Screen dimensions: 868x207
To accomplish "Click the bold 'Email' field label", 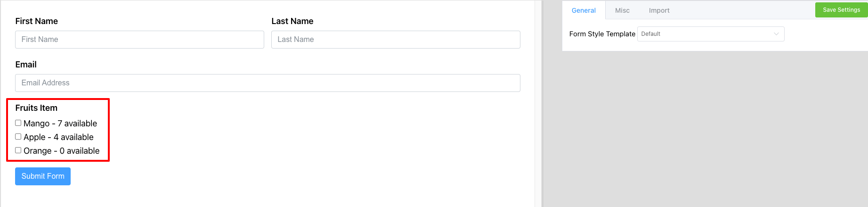I will coord(26,65).
